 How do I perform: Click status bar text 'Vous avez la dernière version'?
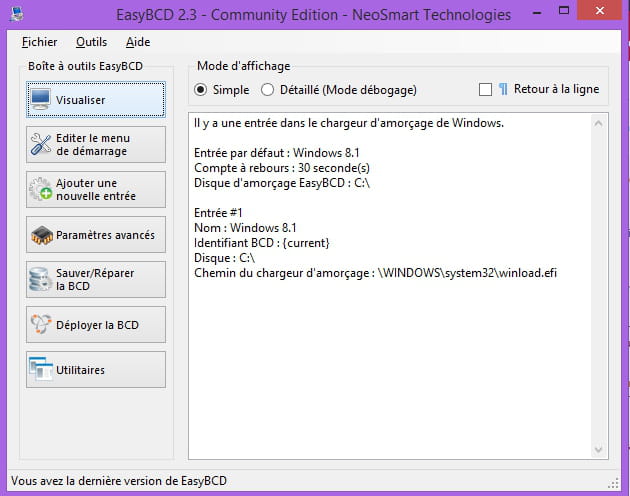click(x=119, y=481)
